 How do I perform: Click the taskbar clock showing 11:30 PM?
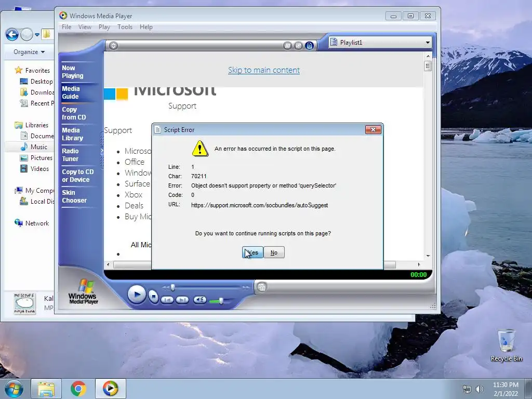coord(506,389)
